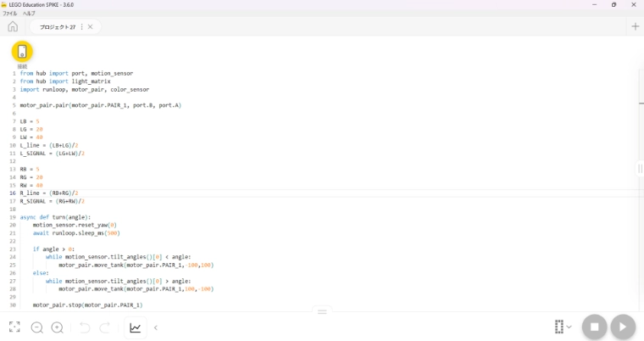
Task: Undo the last edit
Action: [x=85, y=327]
